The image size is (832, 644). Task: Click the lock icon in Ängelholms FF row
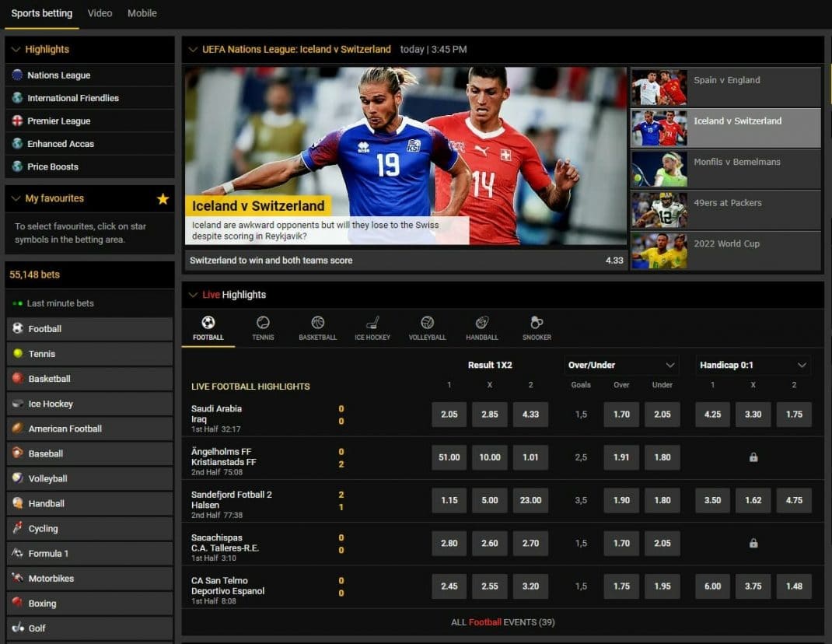pyautogui.click(x=753, y=457)
